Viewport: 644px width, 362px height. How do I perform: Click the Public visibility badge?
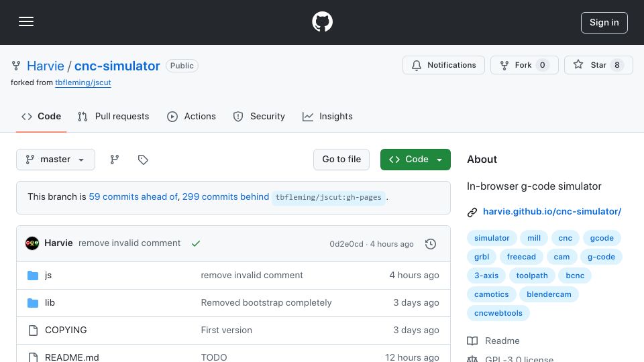182,66
